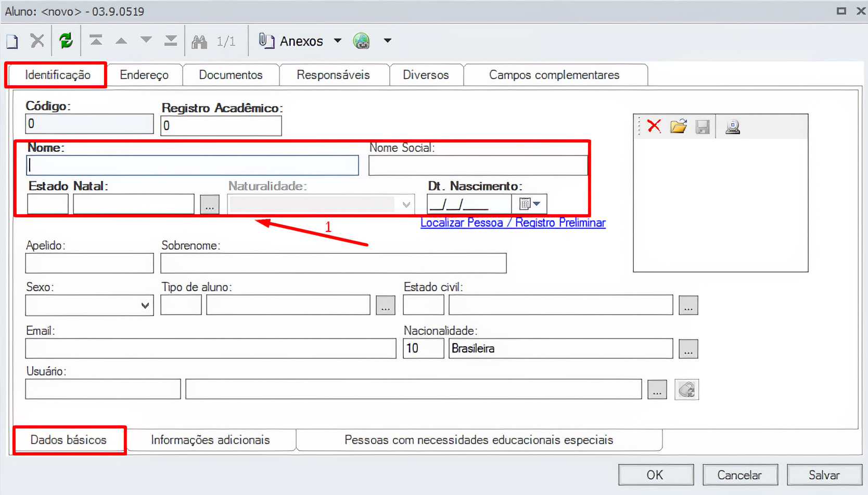The width and height of the screenshot is (868, 495).
Task: Click the green refresh icon
Action: point(66,41)
